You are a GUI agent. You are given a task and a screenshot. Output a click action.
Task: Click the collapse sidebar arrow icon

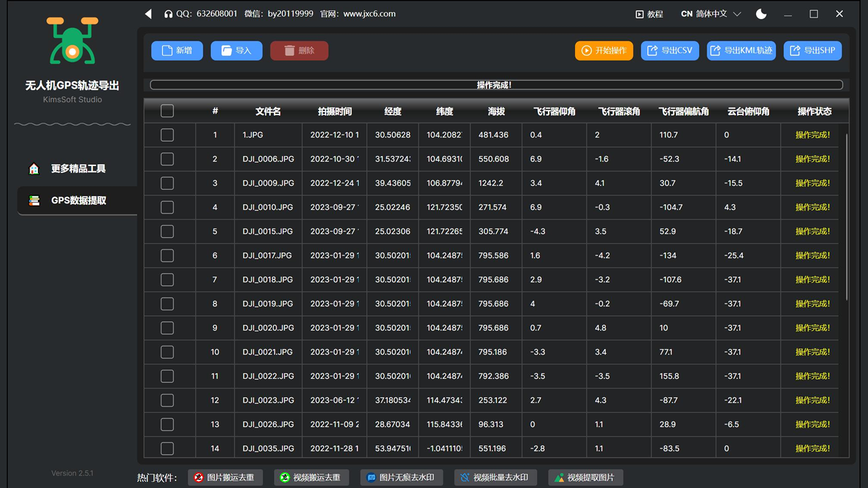coord(149,14)
